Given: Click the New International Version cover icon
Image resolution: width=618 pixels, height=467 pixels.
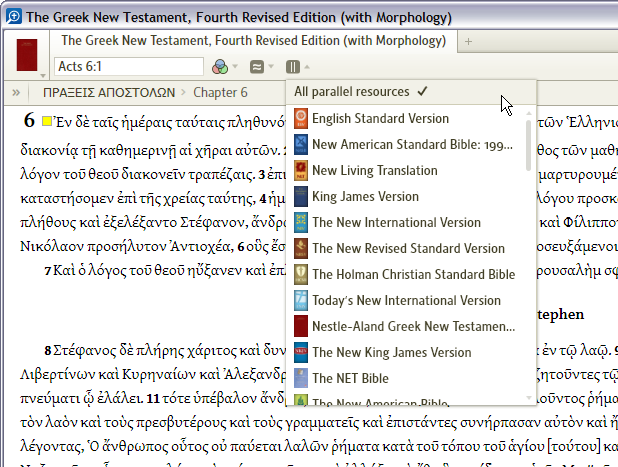Looking at the screenshot, I should (301, 223).
